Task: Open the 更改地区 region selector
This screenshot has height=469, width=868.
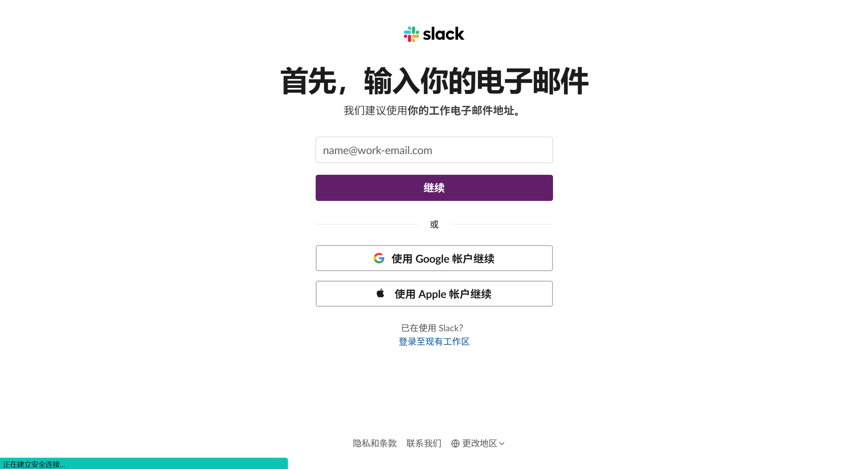Action: (x=478, y=444)
